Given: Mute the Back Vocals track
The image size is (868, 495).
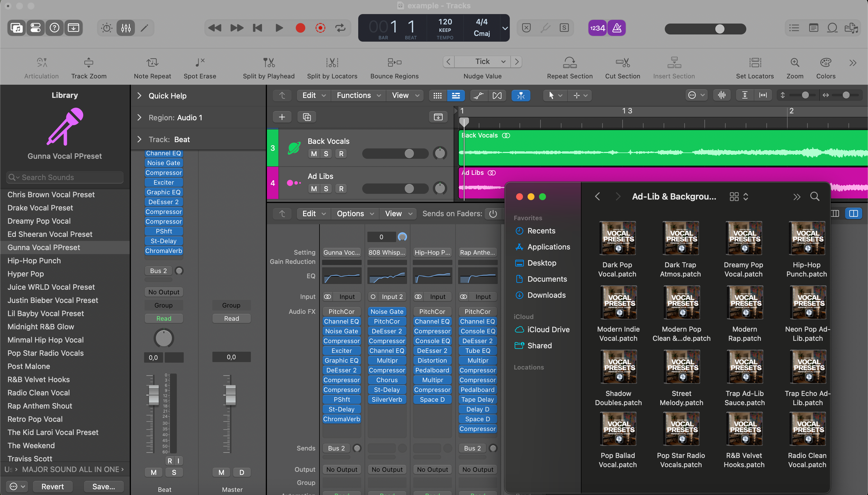Looking at the screenshot, I should [x=314, y=154].
